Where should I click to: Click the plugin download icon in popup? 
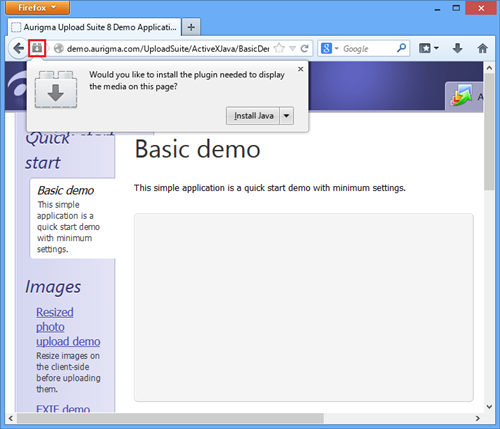pyautogui.click(x=56, y=89)
